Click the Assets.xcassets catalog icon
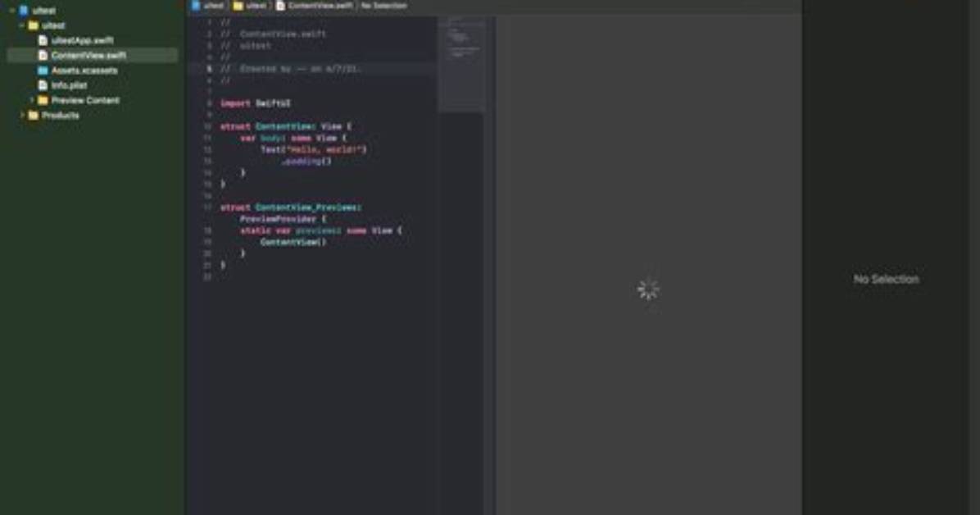This screenshot has width=980, height=515. [x=43, y=70]
